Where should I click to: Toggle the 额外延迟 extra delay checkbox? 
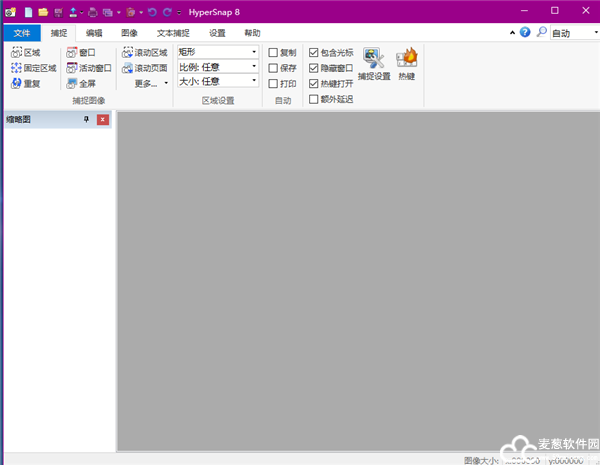314,99
